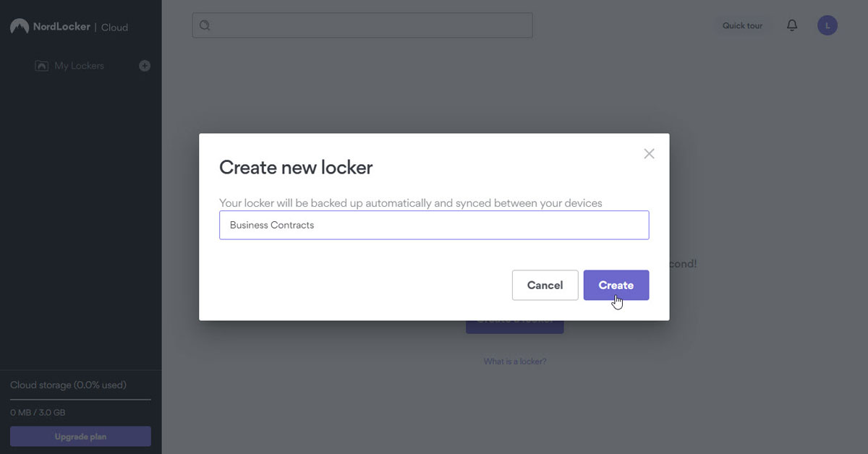Start the Quick tour

(x=742, y=25)
